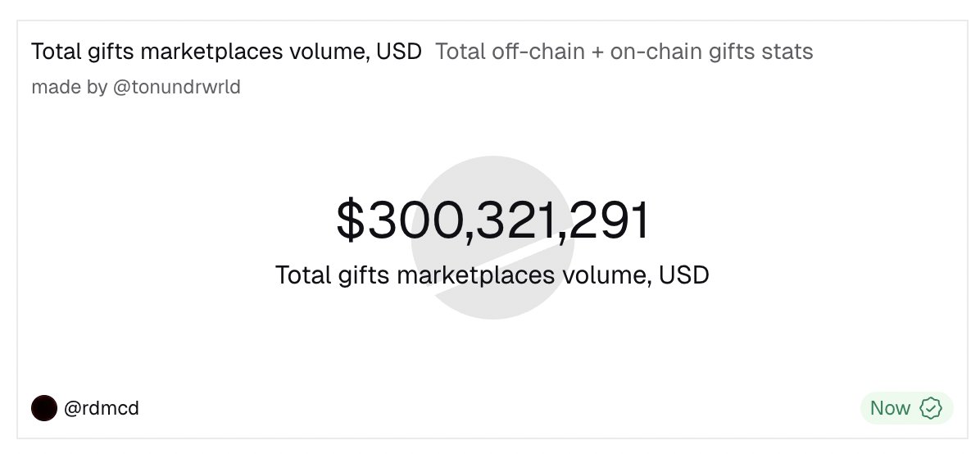The width and height of the screenshot is (980, 454).
Task: Click the verified checkmark icon beside Now
Action: 930,408
